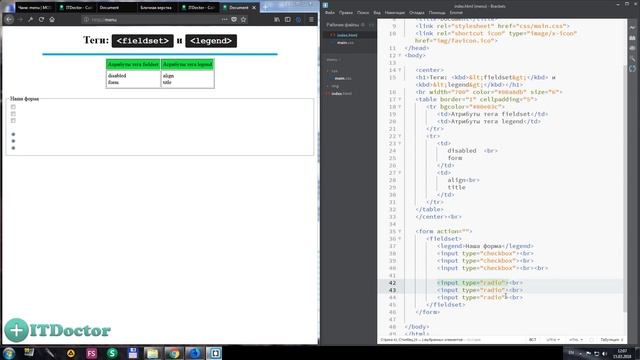This screenshot has height=360, width=640.
Task: Go back in the Firefox browser
Action: coord(9,19)
